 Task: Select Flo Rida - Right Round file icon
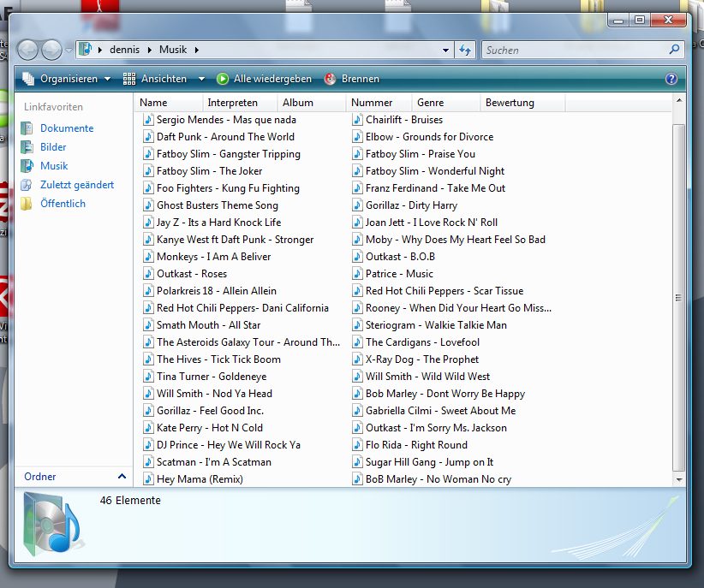[x=357, y=445]
